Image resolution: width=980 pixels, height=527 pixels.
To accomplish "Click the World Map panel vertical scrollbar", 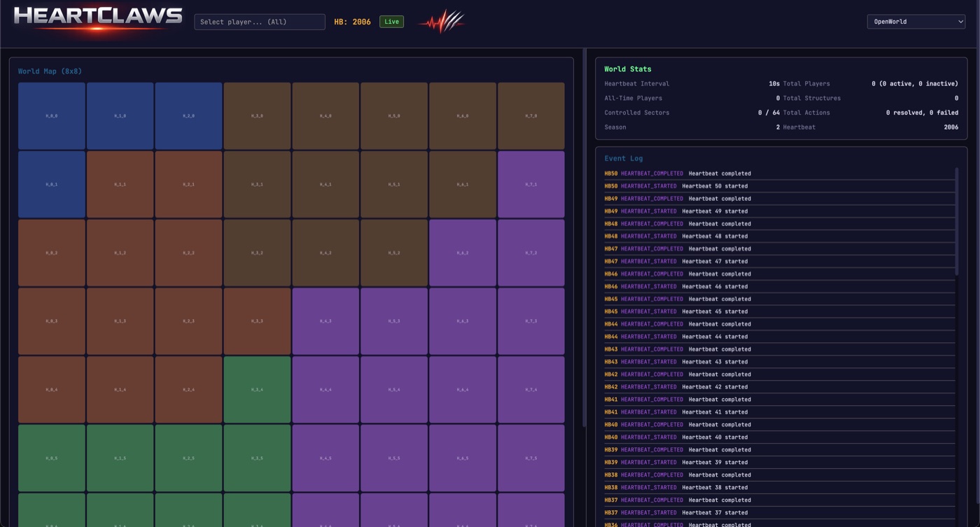I will point(584,238).
